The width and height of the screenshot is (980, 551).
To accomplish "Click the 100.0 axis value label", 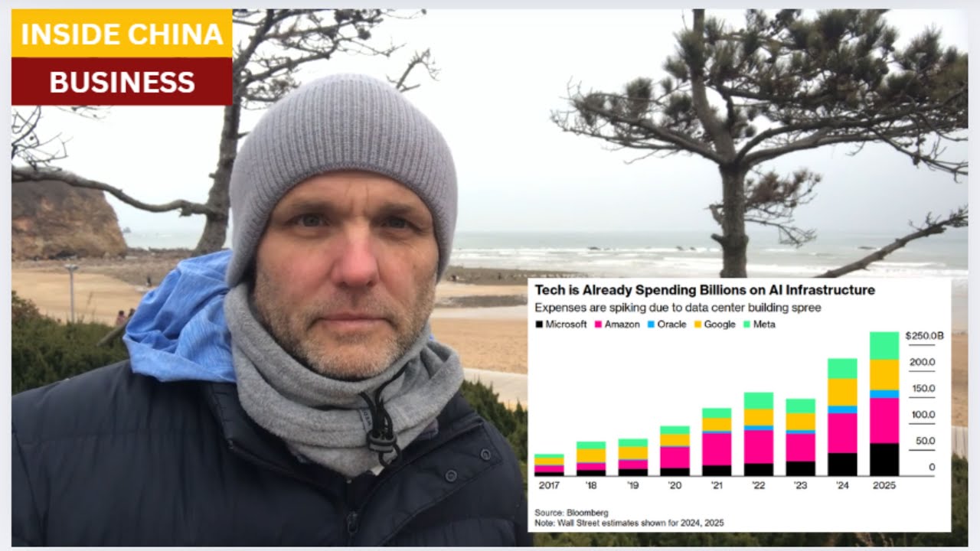I will click(x=922, y=415).
